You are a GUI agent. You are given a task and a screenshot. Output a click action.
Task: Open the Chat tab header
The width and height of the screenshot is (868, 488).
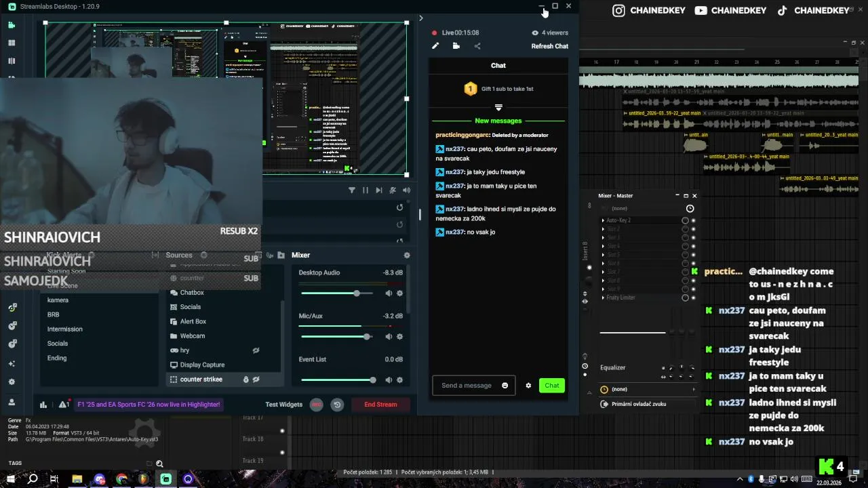pyautogui.click(x=498, y=66)
